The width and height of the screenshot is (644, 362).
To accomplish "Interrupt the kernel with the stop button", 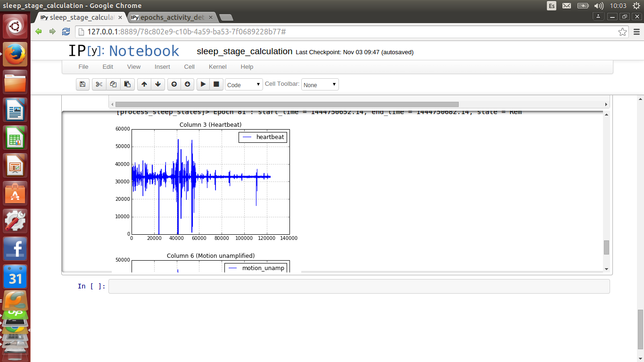I will click(216, 84).
